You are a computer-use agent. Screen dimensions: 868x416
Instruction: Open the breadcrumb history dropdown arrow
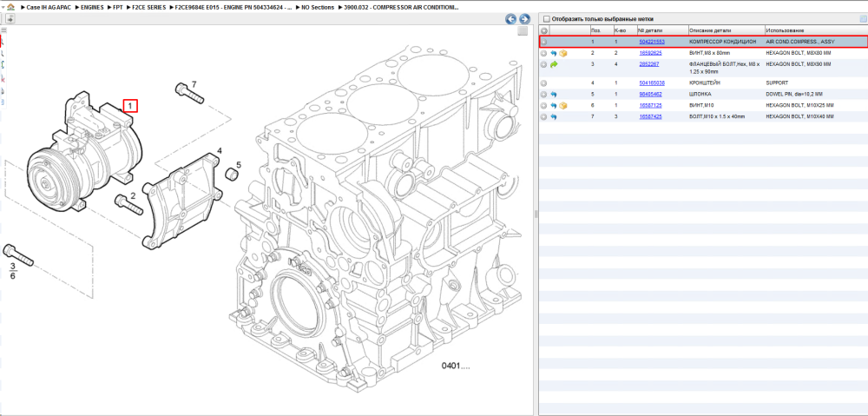pyautogui.click(x=3, y=9)
